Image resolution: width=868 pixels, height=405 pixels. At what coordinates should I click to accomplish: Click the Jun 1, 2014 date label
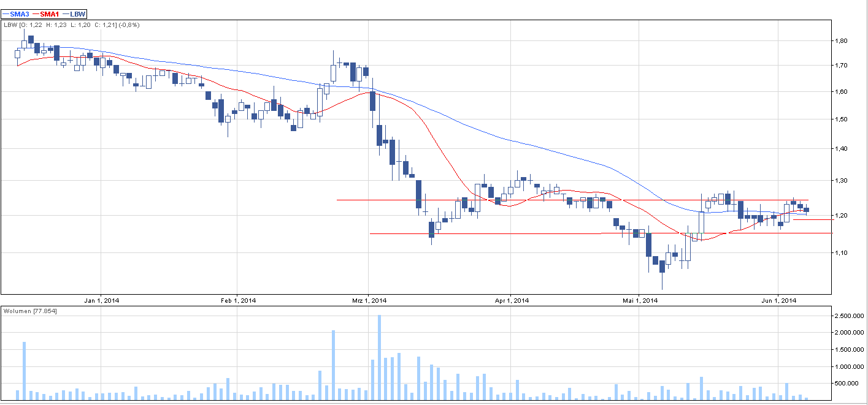[778, 300]
